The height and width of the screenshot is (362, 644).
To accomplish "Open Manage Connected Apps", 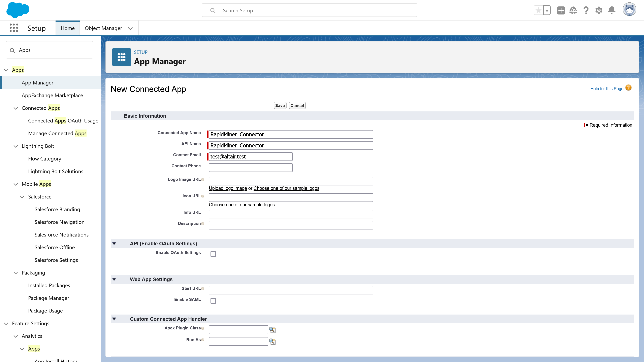I will click(x=57, y=133).
